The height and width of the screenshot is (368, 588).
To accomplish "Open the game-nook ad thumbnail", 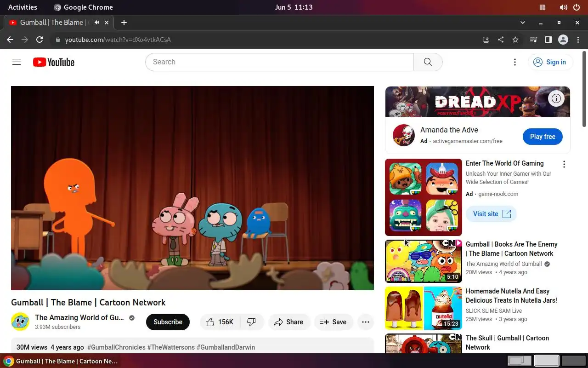I will tap(424, 197).
